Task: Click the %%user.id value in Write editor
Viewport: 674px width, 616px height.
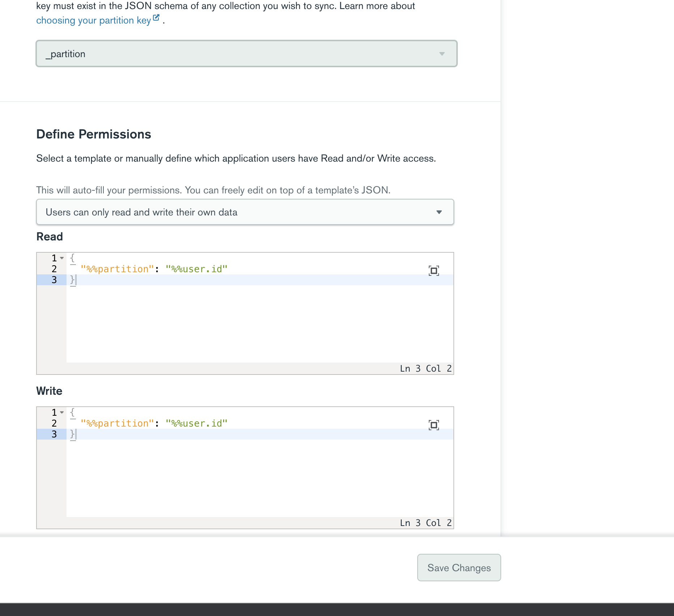Action: pyautogui.click(x=196, y=423)
